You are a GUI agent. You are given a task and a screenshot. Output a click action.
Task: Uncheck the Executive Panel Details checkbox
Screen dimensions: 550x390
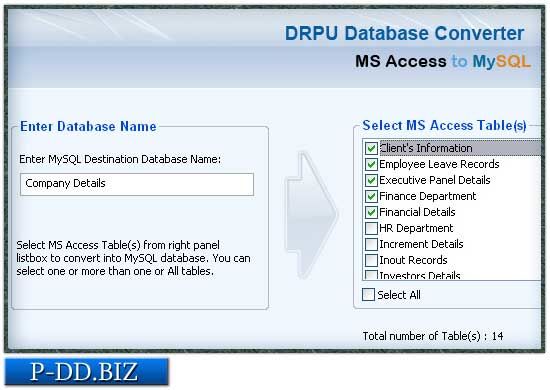(371, 180)
